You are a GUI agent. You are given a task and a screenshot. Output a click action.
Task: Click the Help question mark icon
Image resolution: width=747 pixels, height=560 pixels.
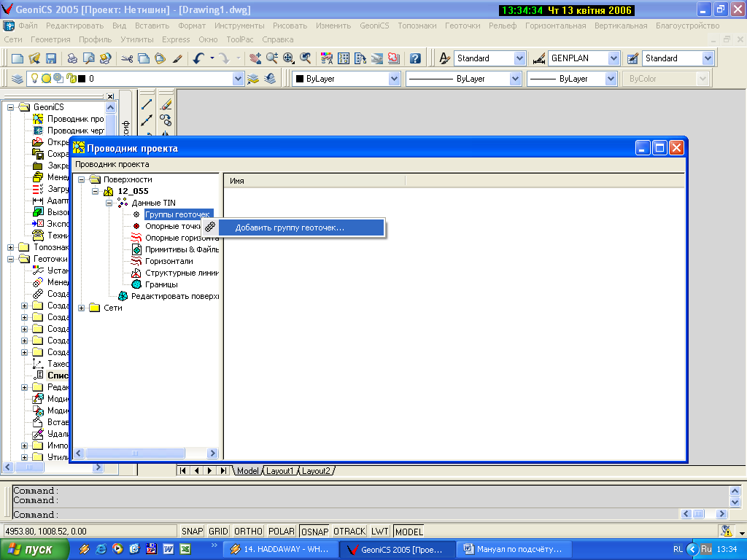coord(415,58)
